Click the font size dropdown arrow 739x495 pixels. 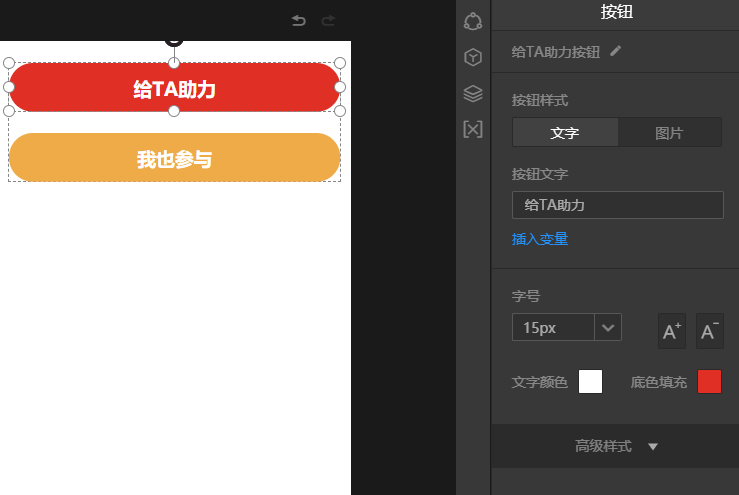click(608, 327)
